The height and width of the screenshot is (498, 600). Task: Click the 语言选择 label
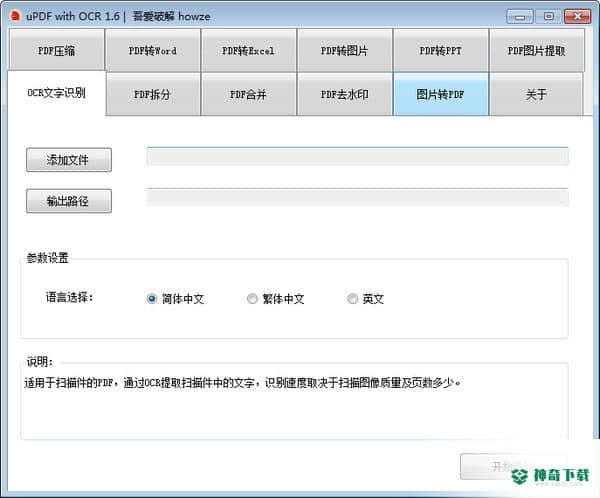coord(69,297)
